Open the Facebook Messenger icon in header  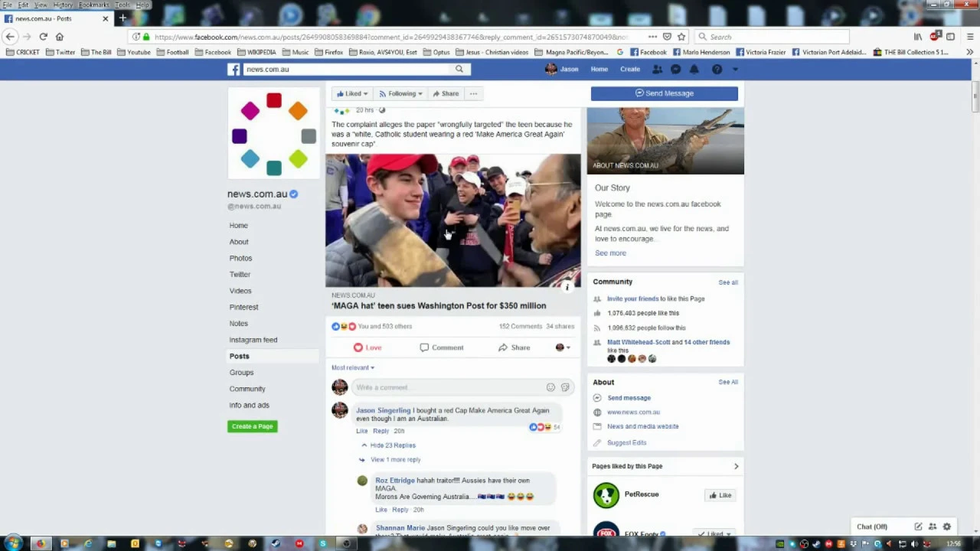click(x=676, y=69)
